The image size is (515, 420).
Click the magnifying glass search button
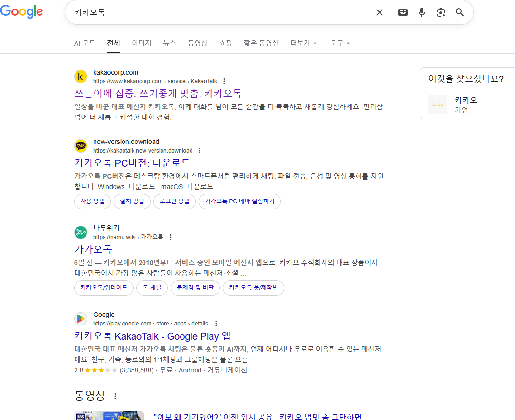coord(459,12)
